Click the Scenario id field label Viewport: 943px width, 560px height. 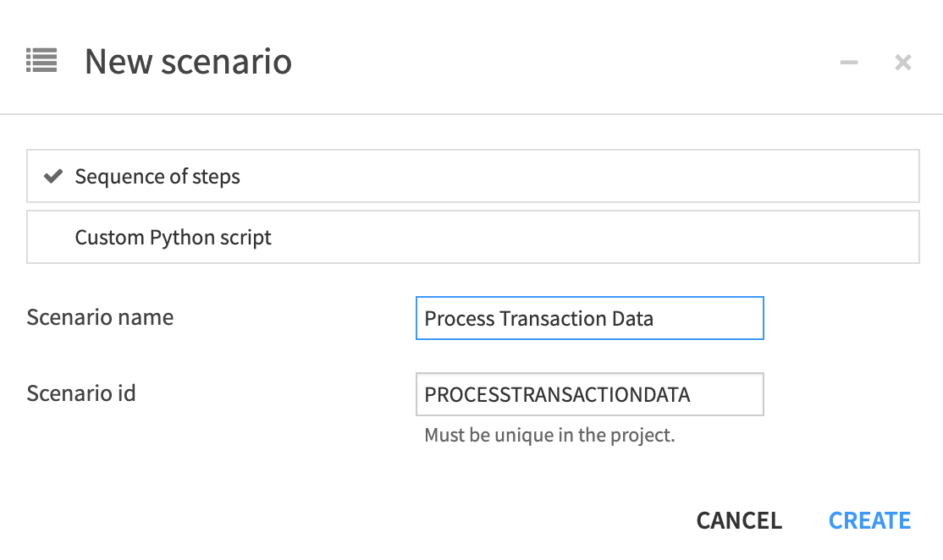pos(81,393)
